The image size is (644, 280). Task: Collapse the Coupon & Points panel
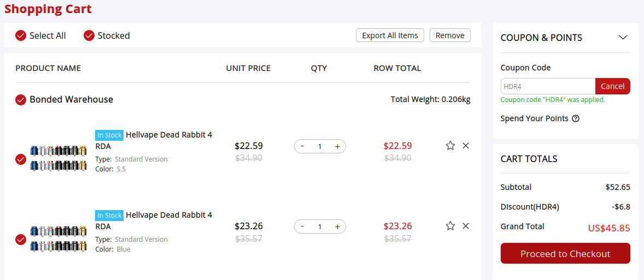623,38
